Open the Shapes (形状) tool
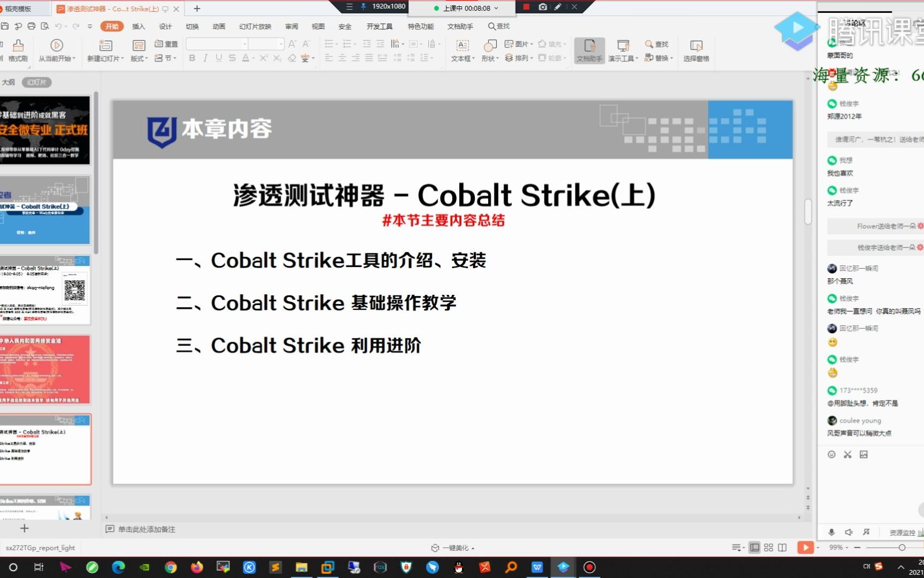The height and width of the screenshot is (578, 924). tap(490, 50)
